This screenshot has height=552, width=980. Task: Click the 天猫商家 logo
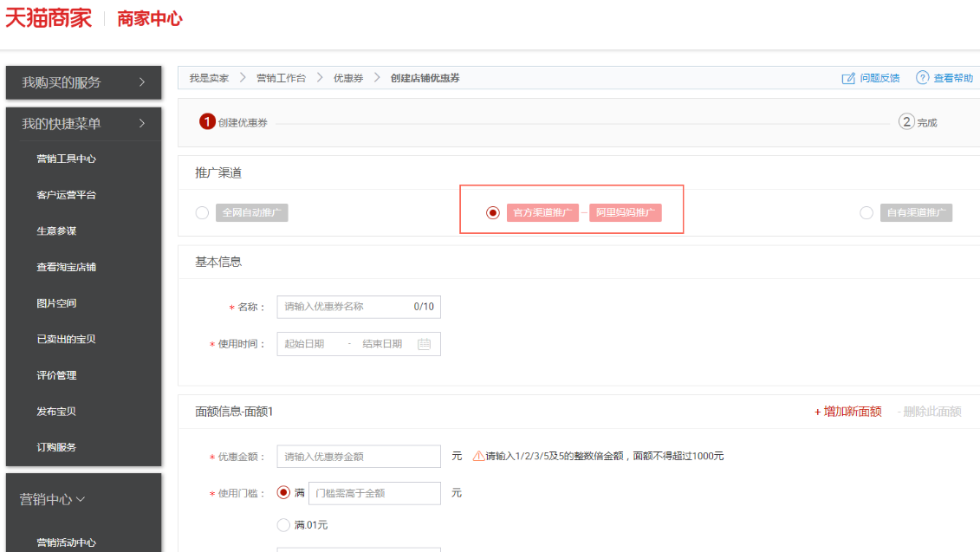coord(49,18)
